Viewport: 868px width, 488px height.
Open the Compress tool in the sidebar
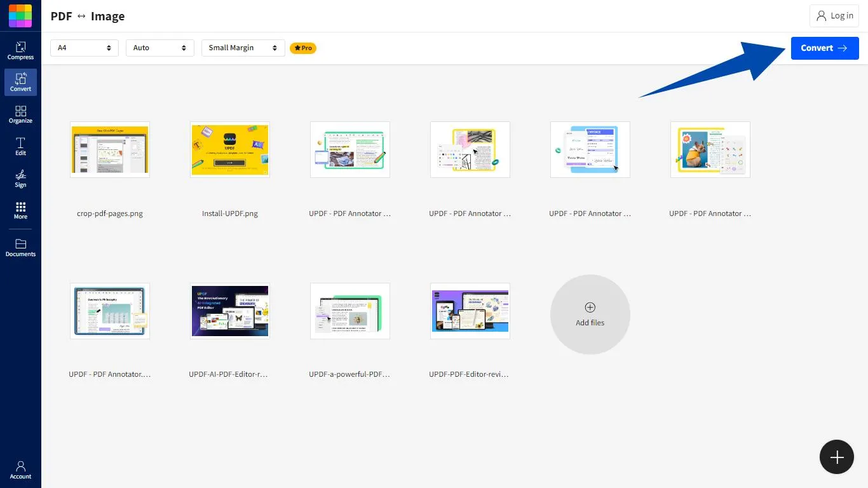pos(20,50)
